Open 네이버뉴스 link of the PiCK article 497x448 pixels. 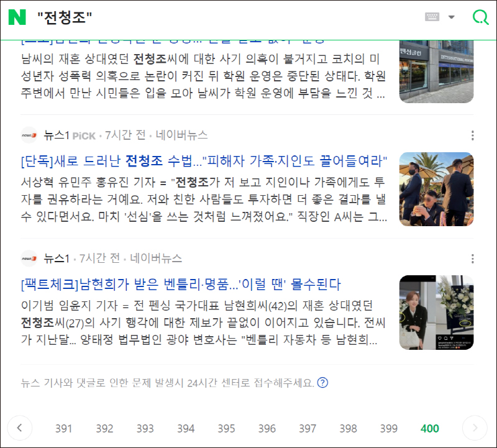coord(181,135)
